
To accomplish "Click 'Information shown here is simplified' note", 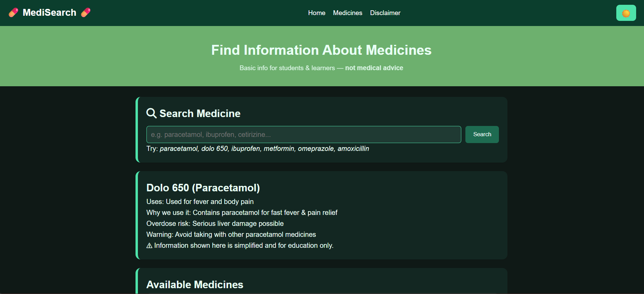I will point(244,245).
